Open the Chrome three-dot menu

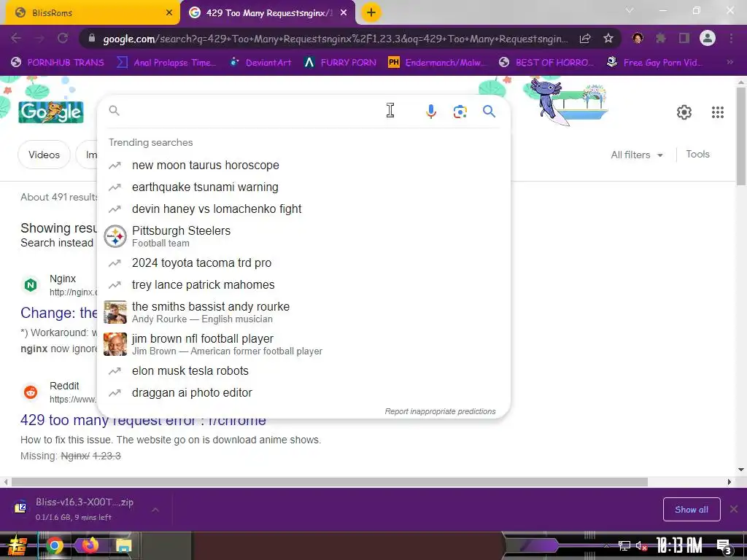coord(731,38)
